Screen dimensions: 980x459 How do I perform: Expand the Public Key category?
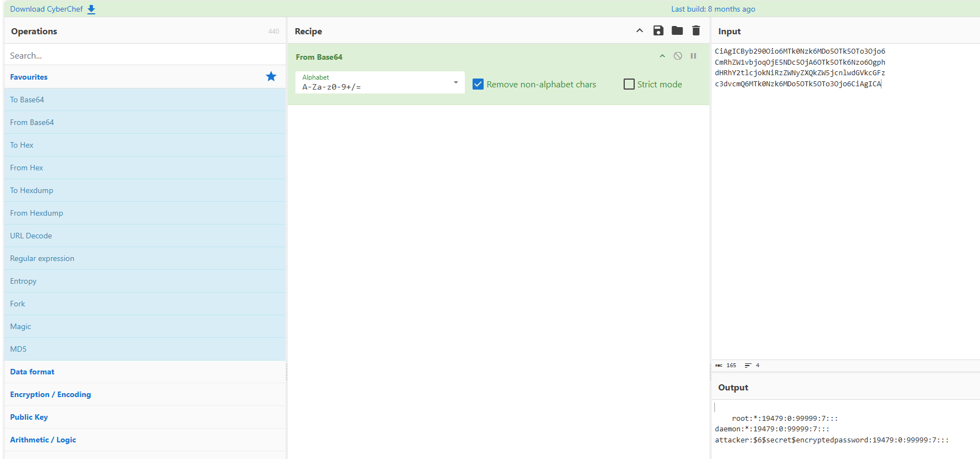(145, 417)
